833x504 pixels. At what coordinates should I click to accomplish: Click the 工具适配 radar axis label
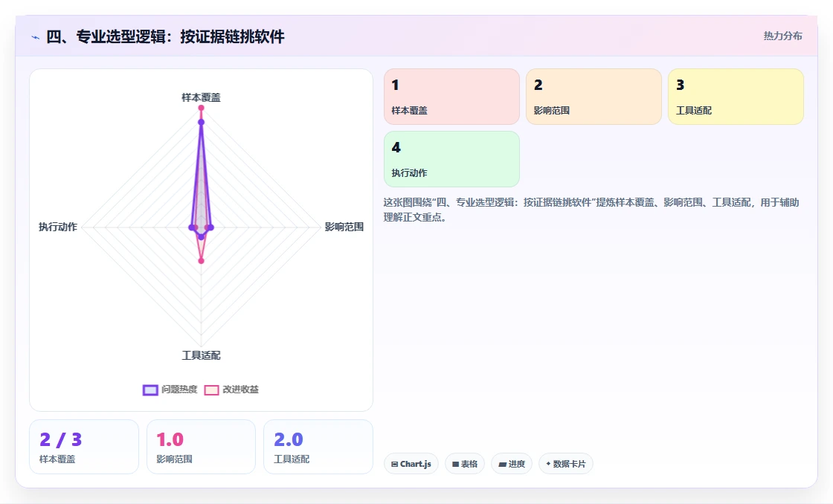(201, 355)
